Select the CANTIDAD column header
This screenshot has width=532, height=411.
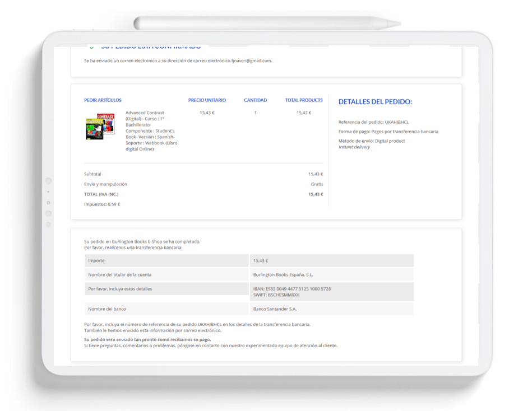255,100
